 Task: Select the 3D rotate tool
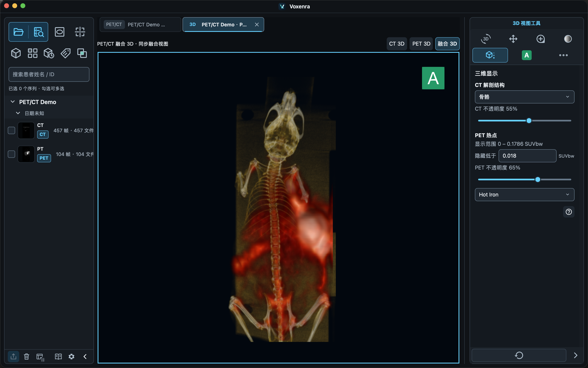(x=486, y=39)
